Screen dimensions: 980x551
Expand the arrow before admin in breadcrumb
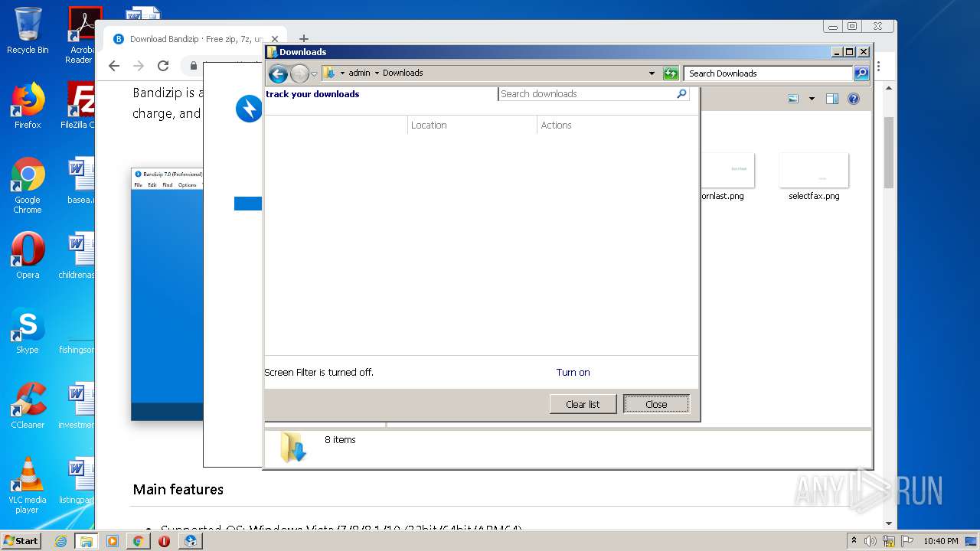(342, 73)
